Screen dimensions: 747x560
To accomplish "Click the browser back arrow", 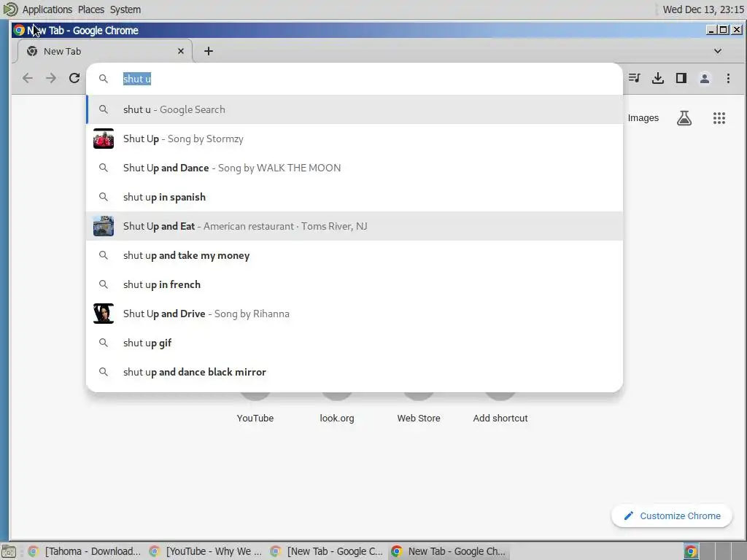I will pyautogui.click(x=28, y=78).
